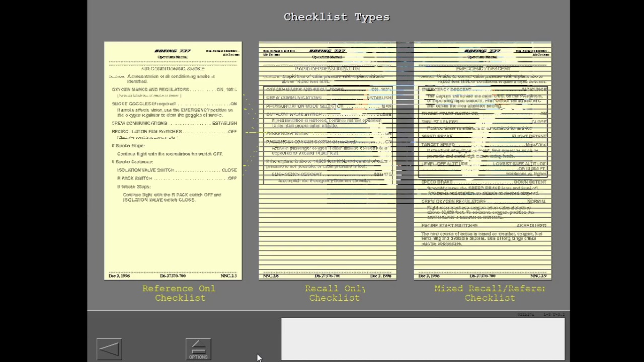This screenshot has height=362, width=644.
Task: Click the "ISOLATION VALVE SWITCH" line
Action: click(177, 170)
